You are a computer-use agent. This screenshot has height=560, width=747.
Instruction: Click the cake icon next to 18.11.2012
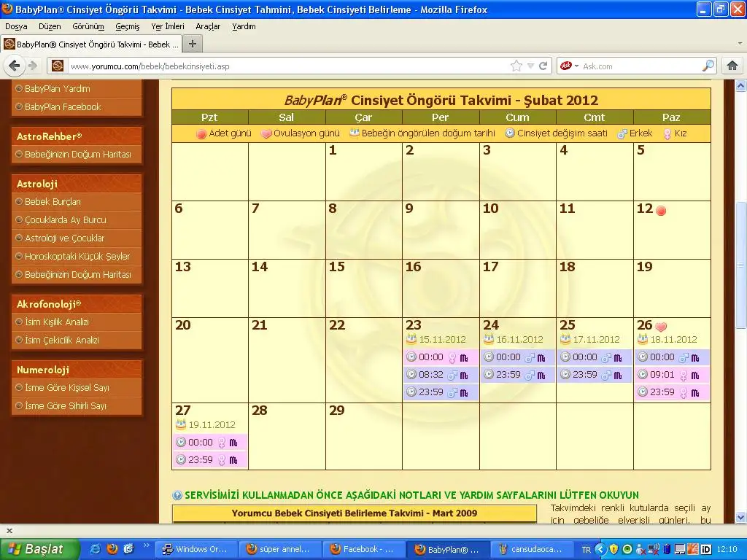(643, 339)
